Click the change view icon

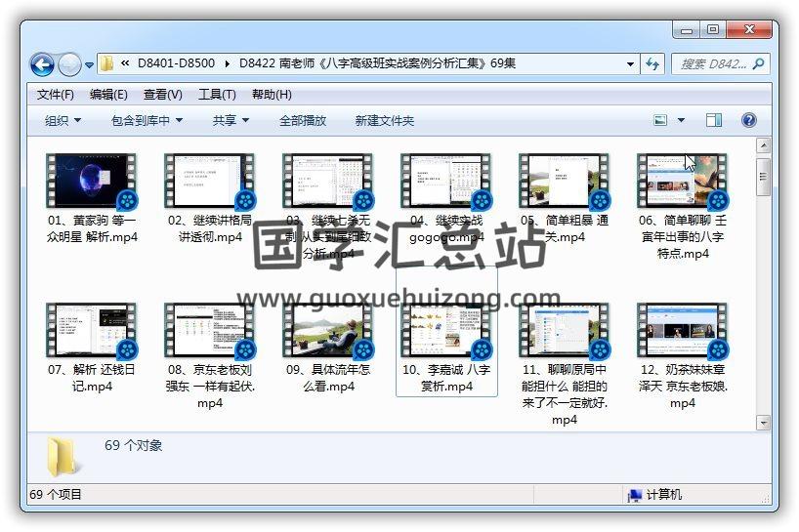(x=660, y=121)
